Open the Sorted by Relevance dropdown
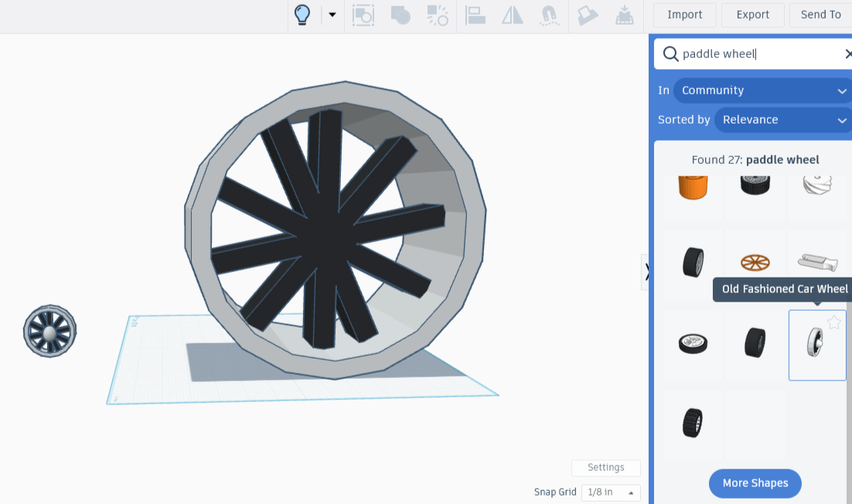Viewport: 852px width, 504px height. [783, 120]
